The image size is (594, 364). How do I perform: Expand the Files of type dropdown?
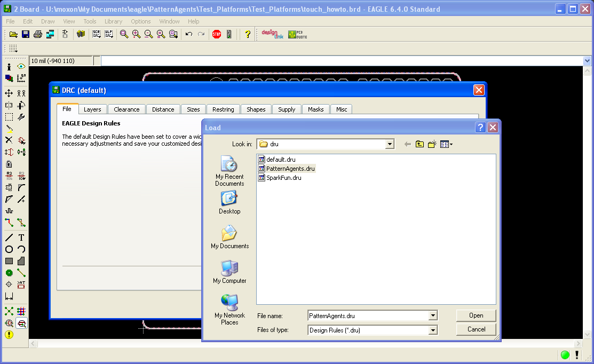pyautogui.click(x=433, y=330)
